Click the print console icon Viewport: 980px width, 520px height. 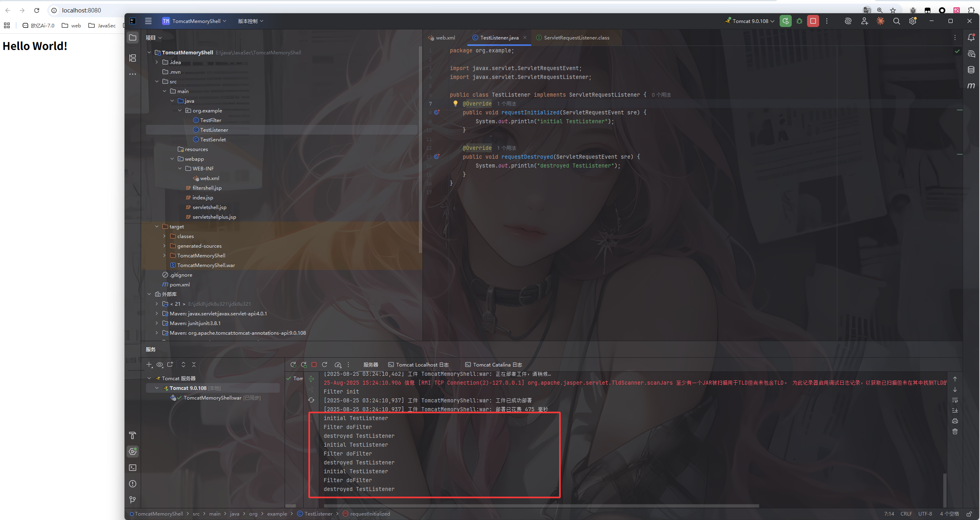coord(955,421)
